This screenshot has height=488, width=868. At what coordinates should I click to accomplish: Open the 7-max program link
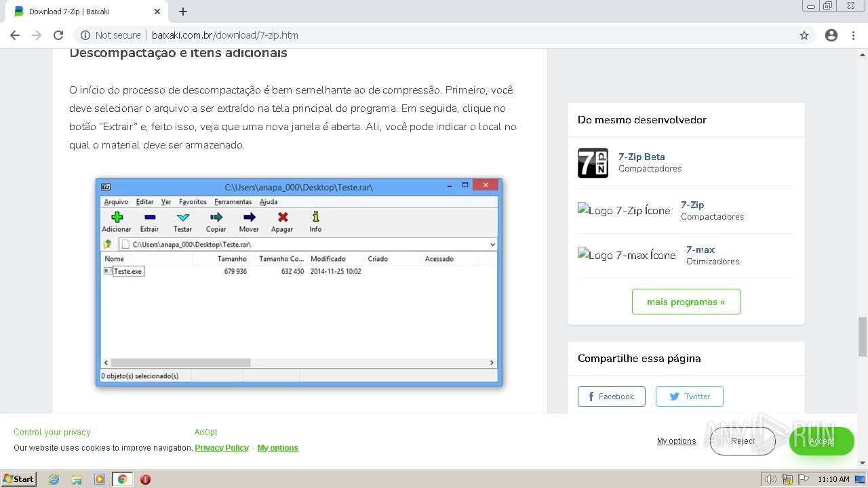(x=701, y=249)
